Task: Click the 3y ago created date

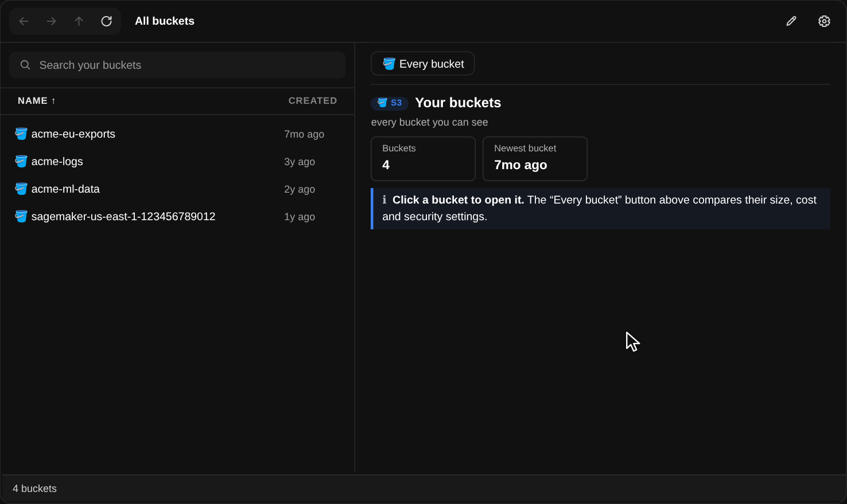Action: [300, 162]
